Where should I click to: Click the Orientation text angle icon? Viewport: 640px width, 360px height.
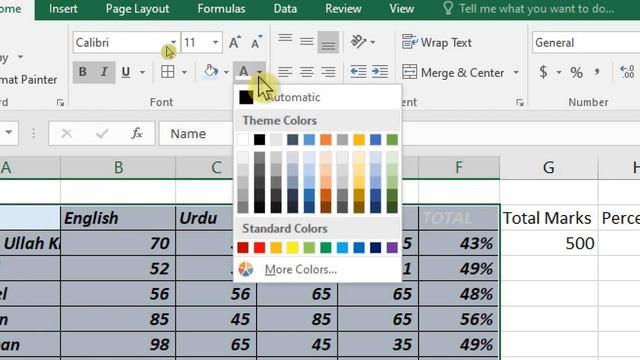(359, 42)
